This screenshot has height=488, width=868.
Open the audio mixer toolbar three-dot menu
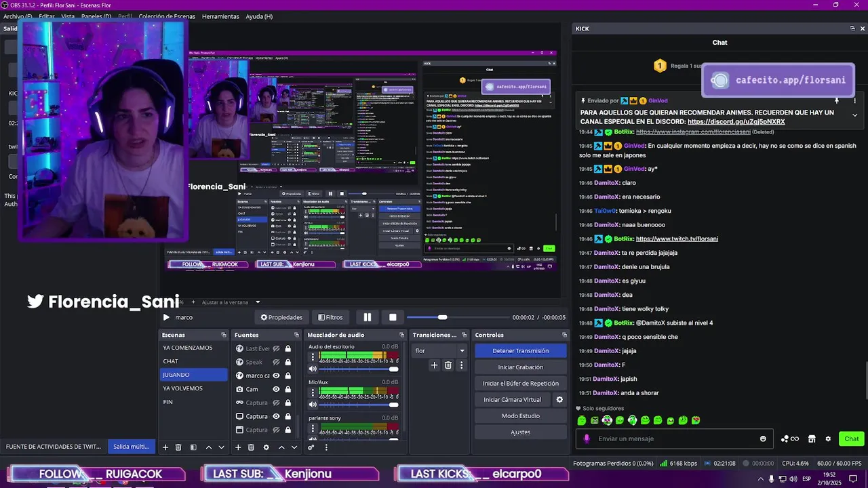pyautogui.click(x=326, y=447)
